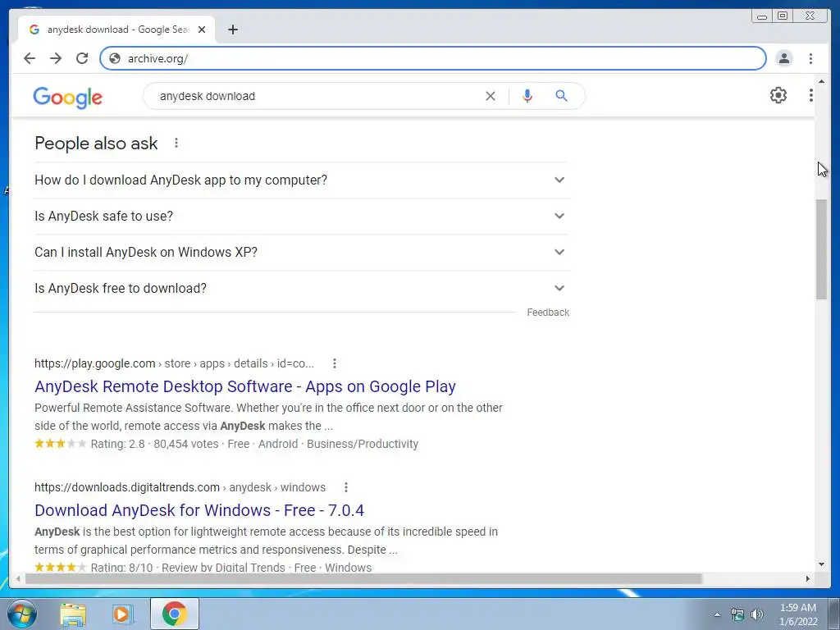Click the horizontal scrollbar right arrow
This screenshot has height=630, width=840.
point(808,578)
